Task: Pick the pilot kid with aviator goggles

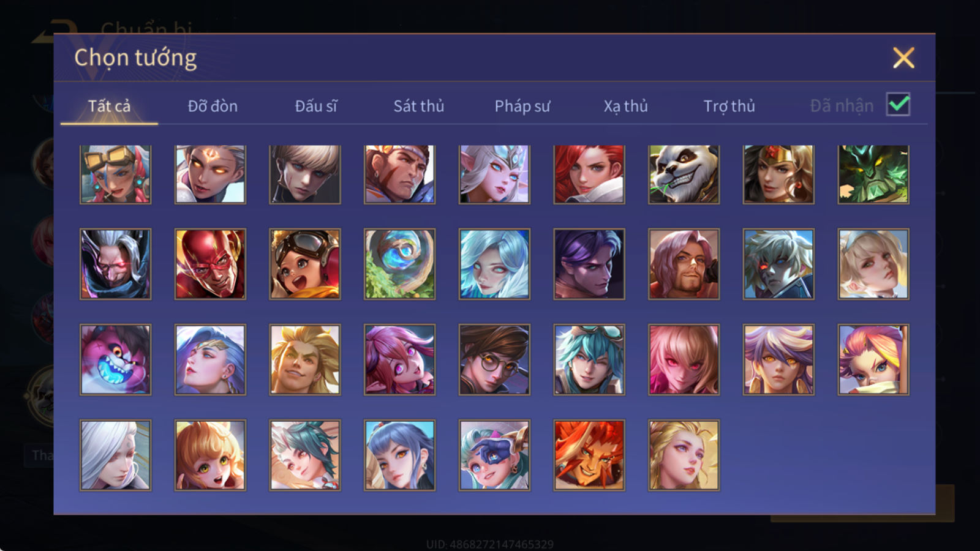Action: point(304,264)
